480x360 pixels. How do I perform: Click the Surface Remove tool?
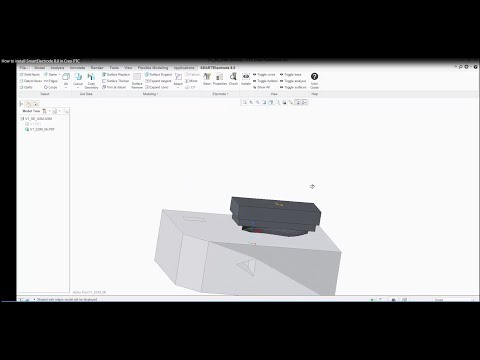pyautogui.click(x=137, y=81)
